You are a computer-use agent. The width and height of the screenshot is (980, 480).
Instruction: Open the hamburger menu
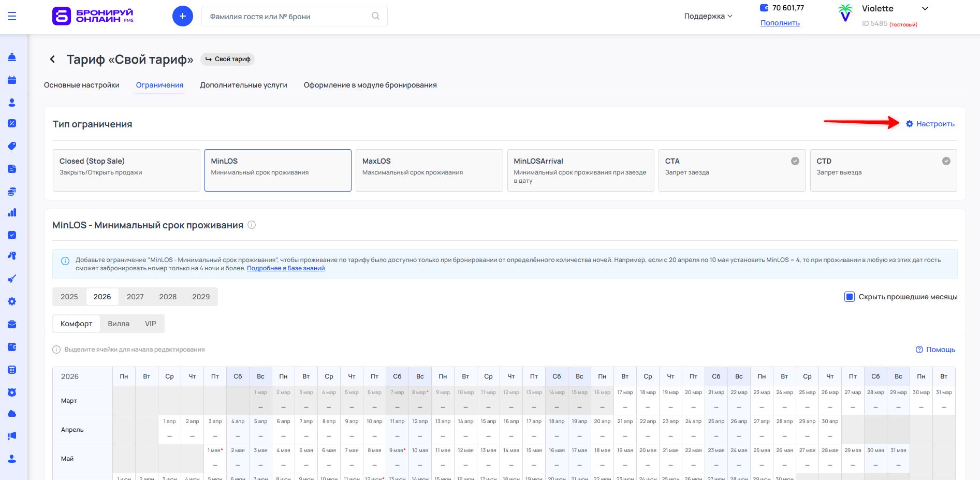[x=12, y=17]
